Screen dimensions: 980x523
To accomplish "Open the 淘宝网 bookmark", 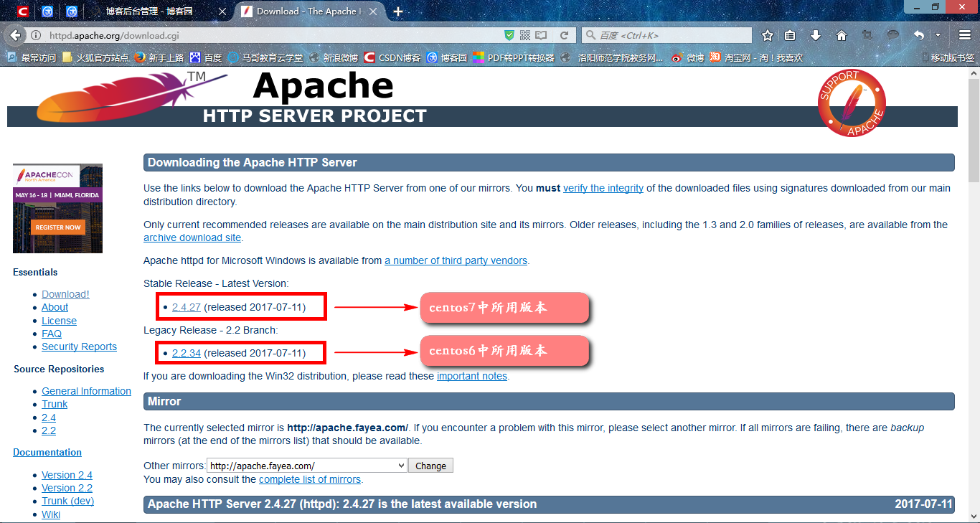I will click(756, 57).
